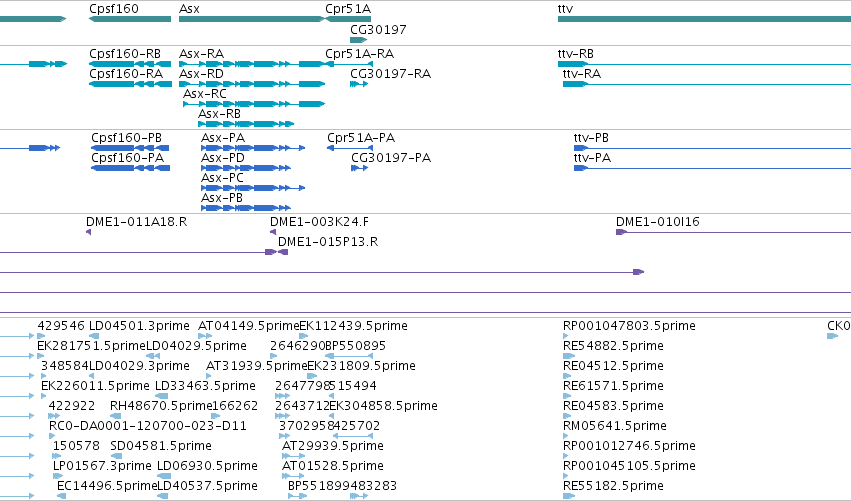Open the Cpr51A-PA protein label
The width and height of the screenshot is (851, 501).
[361, 138]
